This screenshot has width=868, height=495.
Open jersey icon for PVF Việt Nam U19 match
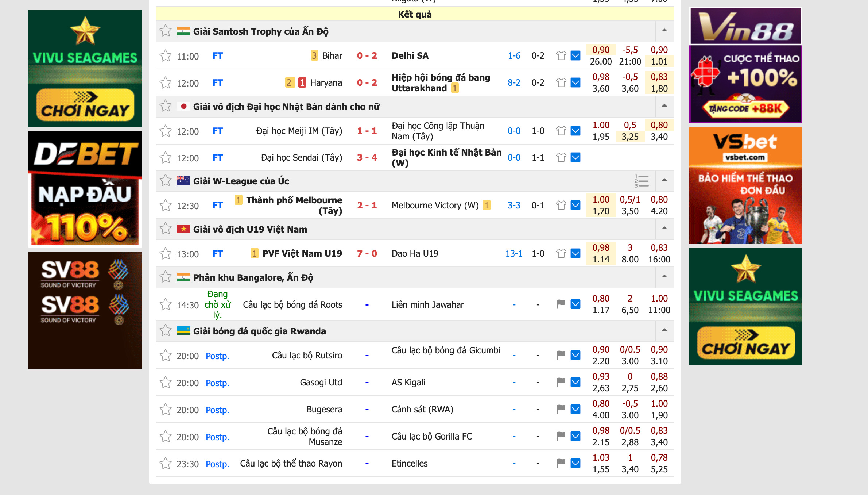[561, 253]
